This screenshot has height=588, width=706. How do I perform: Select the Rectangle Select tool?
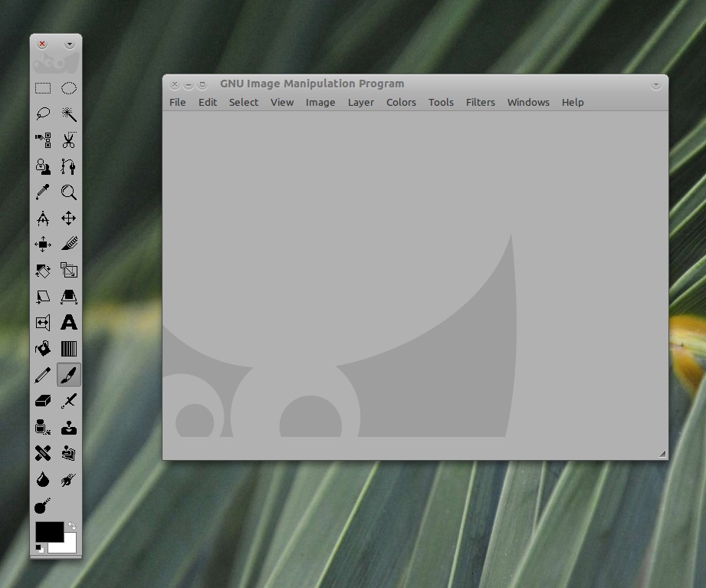click(43, 88)
